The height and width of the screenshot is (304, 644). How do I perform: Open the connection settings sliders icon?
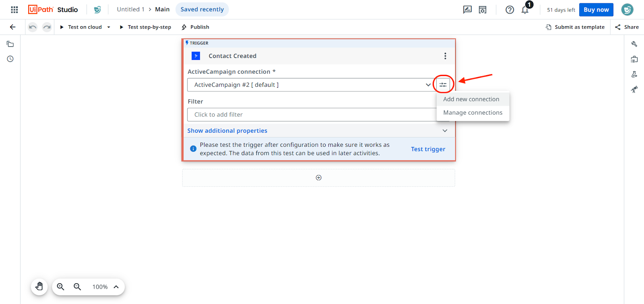[443, 85]
